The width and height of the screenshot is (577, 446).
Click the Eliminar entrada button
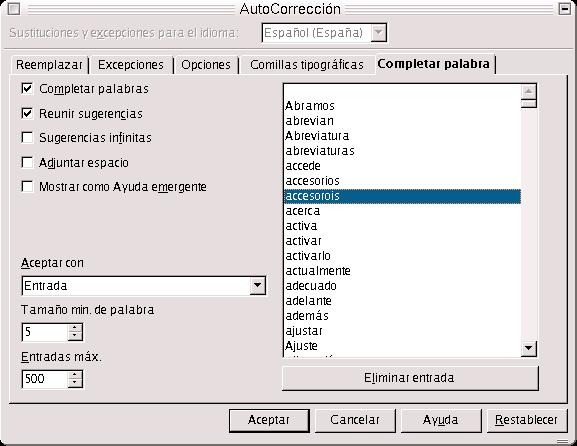pyautogui.click(x=410, y=378)
